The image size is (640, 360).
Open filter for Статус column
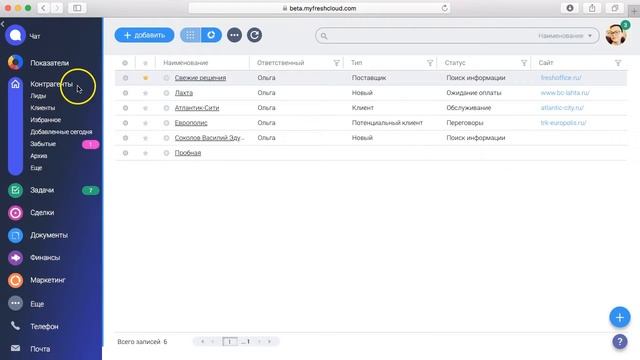pos(524,63)
